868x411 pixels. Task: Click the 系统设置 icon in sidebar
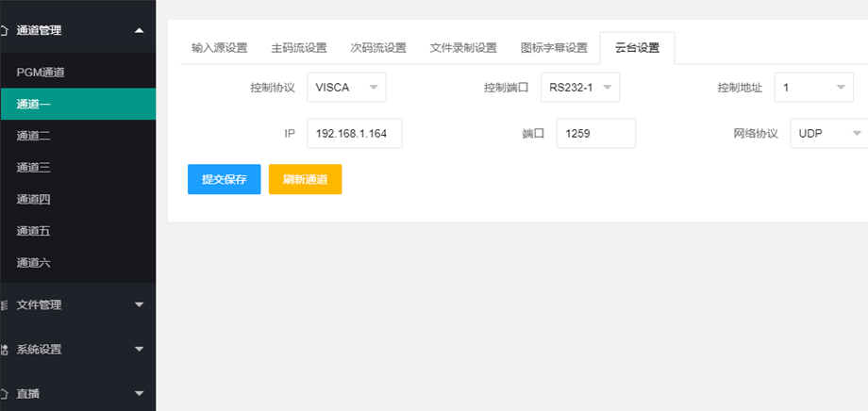pyautogui.click(x=5, y=349)
